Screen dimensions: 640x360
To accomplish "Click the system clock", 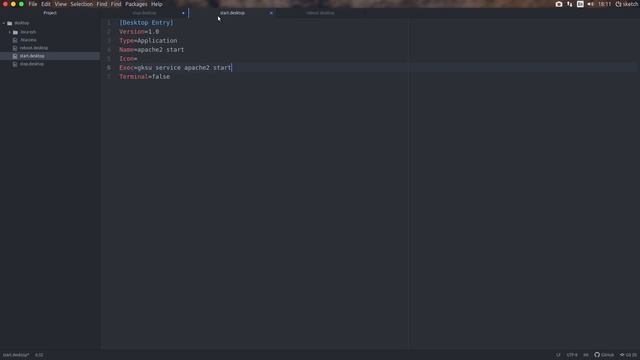I will click(x=604, y=4).
